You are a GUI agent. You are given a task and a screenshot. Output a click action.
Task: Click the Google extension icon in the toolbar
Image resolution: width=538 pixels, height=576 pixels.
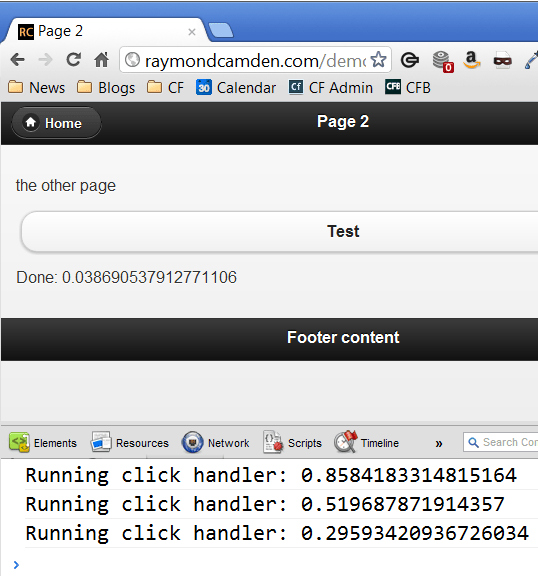pos(409,60)
